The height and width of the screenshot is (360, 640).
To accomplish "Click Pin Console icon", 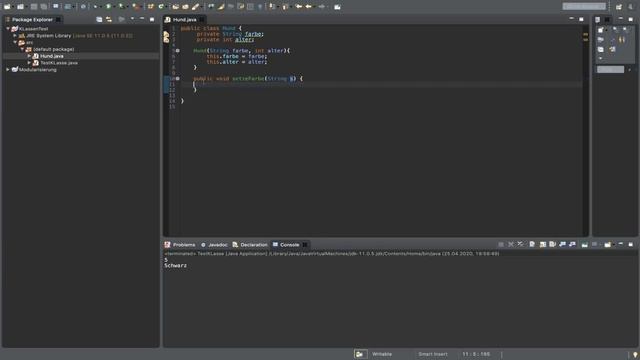I will (x=584, y=244).
